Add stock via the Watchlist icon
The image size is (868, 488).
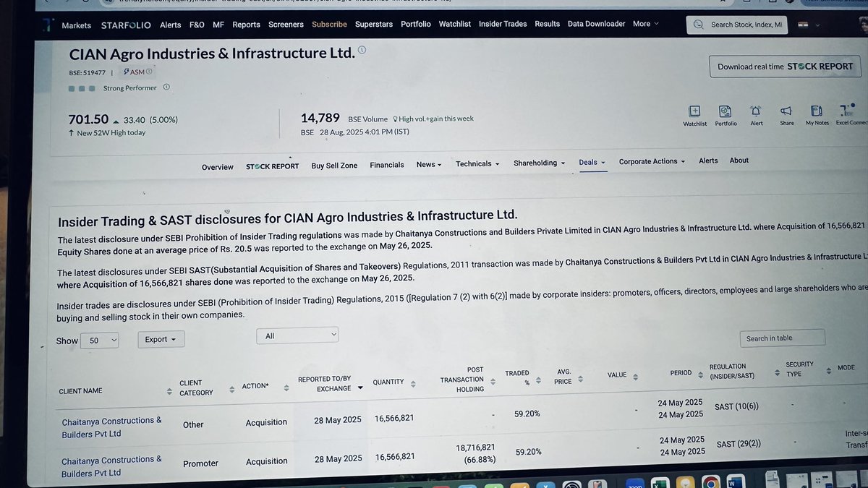[x=694, y=111]
